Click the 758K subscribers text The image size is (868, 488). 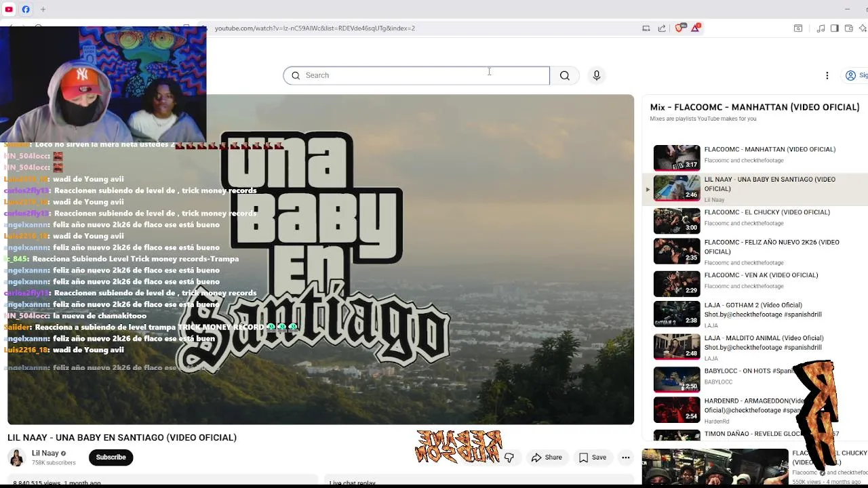click(54, 463)
